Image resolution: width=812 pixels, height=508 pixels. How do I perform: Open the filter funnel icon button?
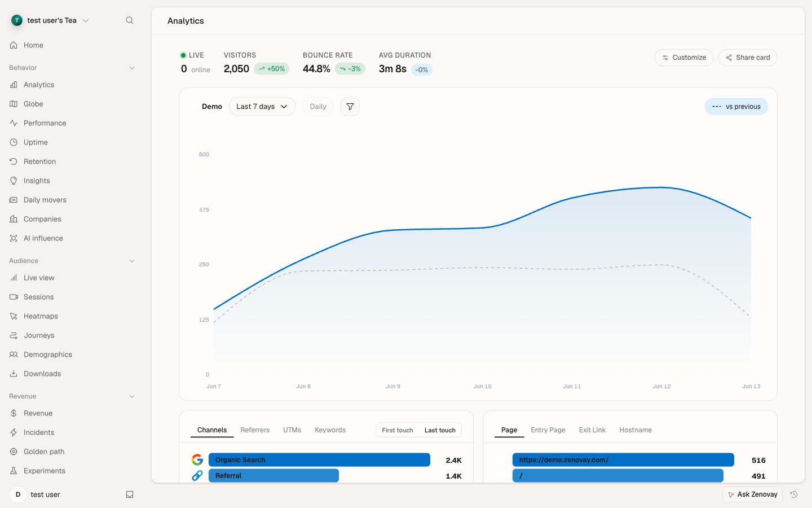point(350,107)
